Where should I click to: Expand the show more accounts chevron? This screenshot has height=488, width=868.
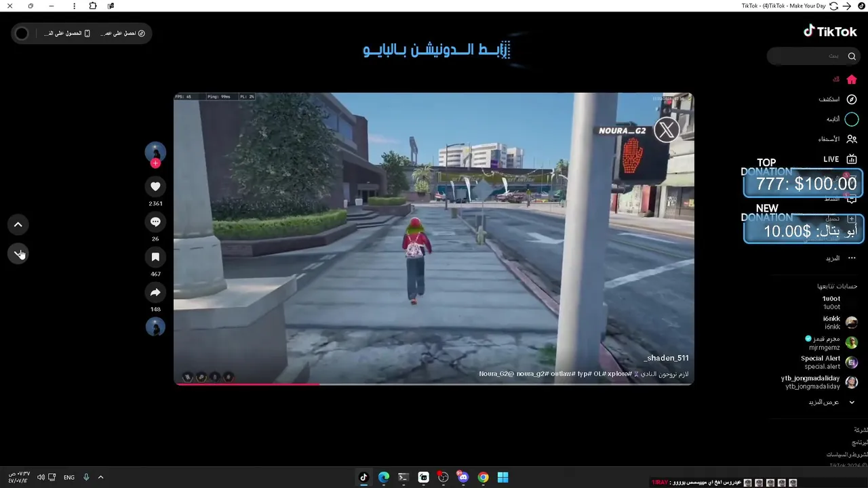tap(852, 402)
